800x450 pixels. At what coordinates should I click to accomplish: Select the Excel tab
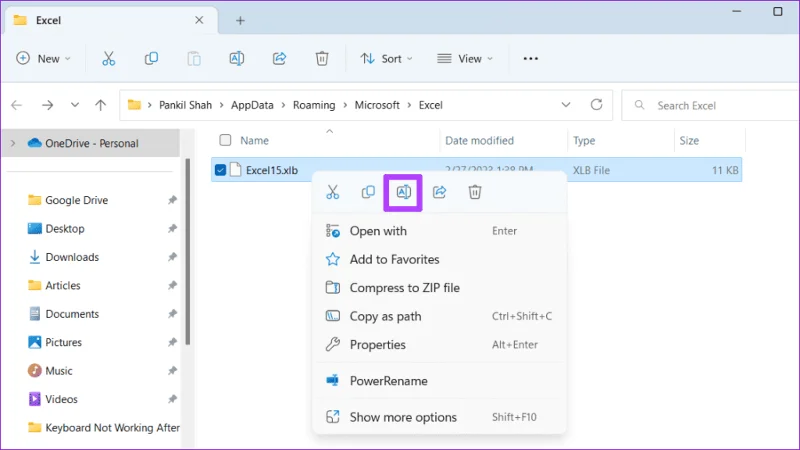point(110,20)
